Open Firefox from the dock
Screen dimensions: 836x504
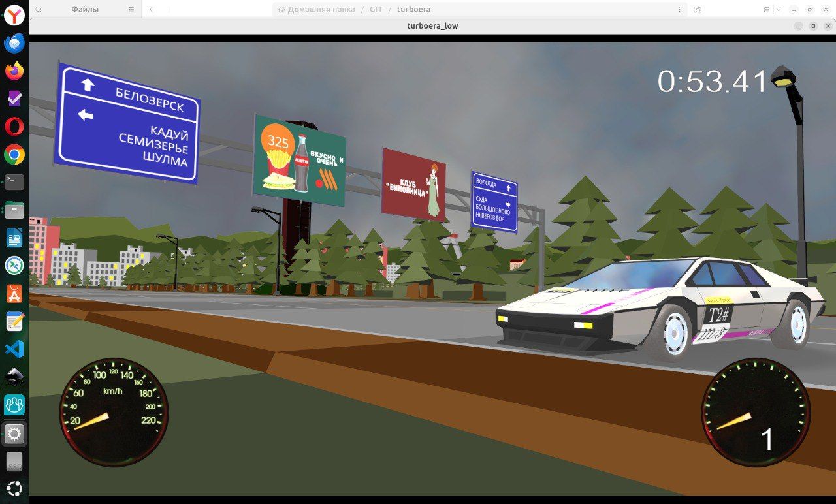pyautogui.click(x=14, y=71)
